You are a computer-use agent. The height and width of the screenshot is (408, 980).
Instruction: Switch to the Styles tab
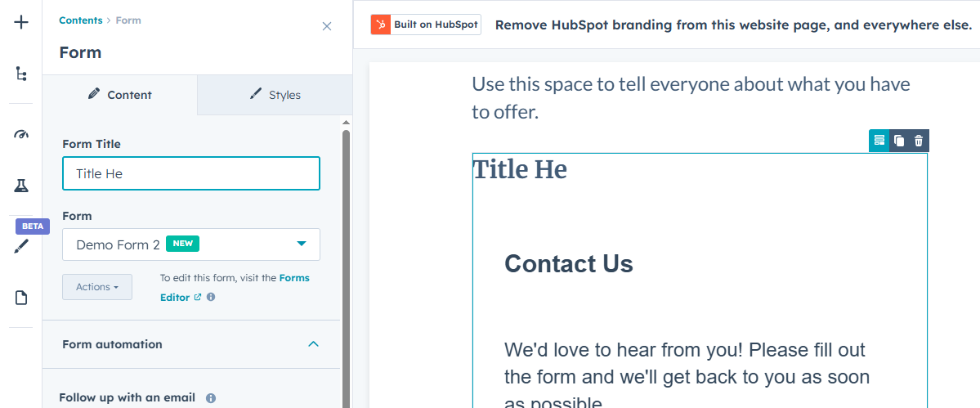[275, 95]
